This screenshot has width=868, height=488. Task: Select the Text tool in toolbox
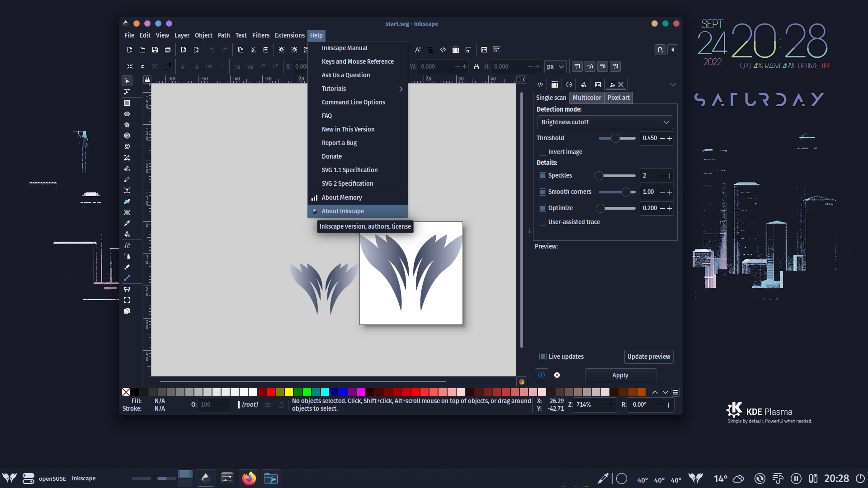[127, 190]
